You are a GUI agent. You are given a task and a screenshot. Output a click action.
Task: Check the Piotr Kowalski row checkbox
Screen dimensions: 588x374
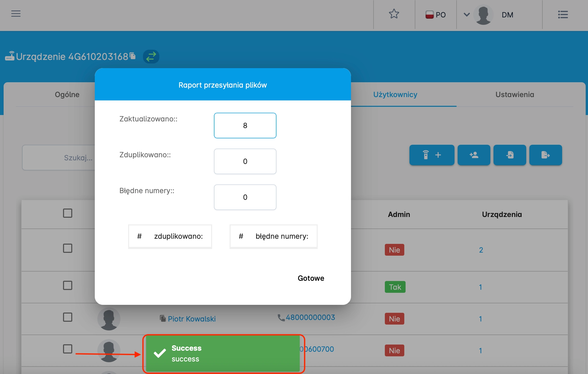(x=68, y=317)
